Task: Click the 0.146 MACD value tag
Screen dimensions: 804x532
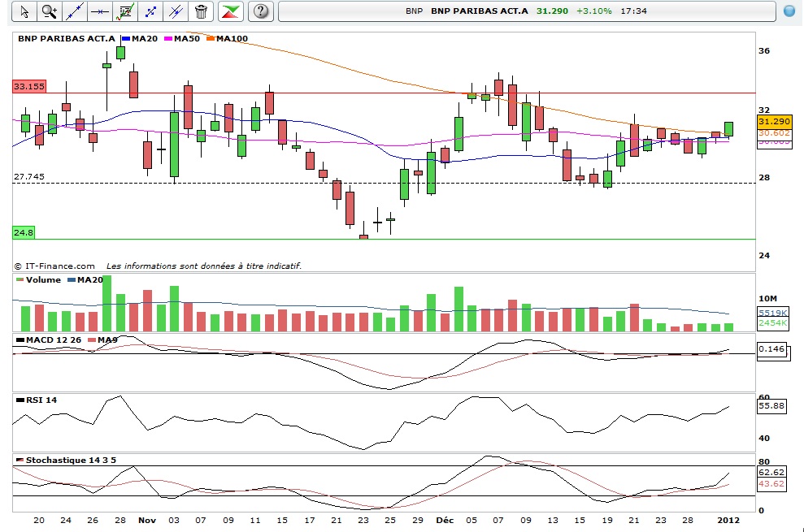Action: (x=771, y=349)
